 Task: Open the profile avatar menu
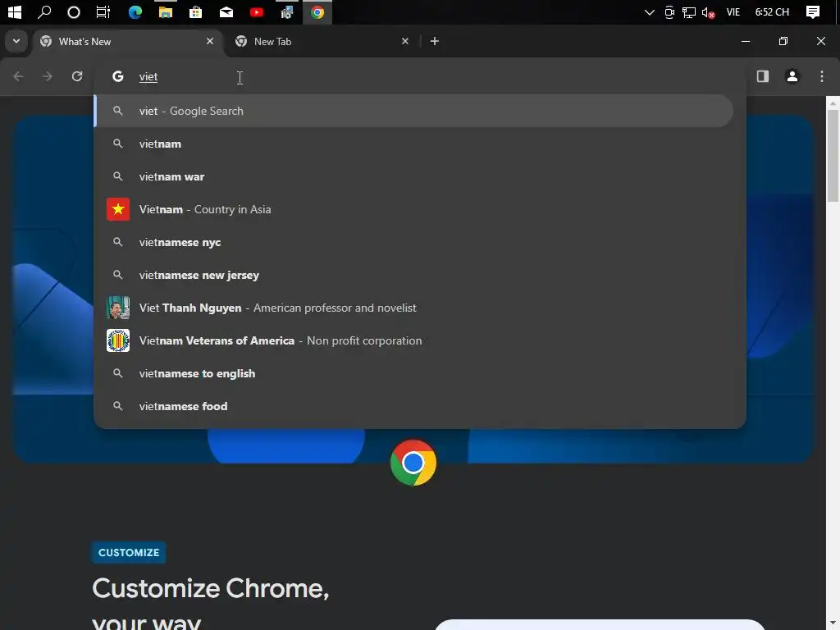pyautogui.click(x=792, y=76)
